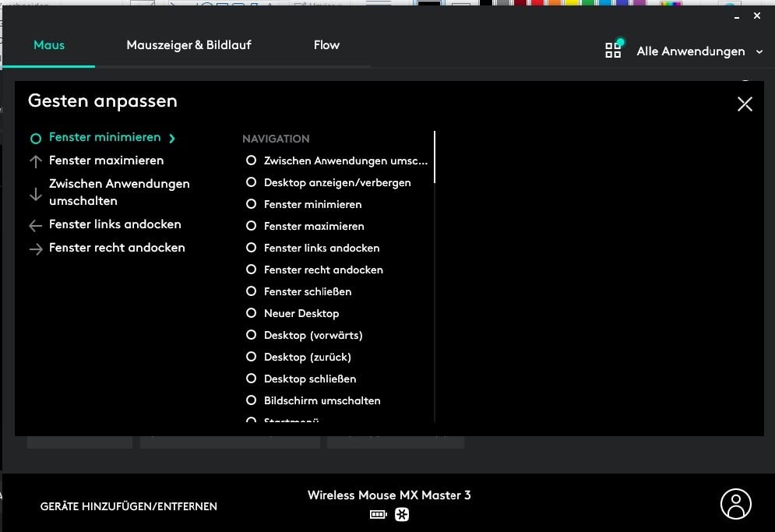Select the down-arrow gesture Zwischen Anwendungen umschalten
This screenshot has width=775, height=532.
pyautogui.click(x=110, y=192)
